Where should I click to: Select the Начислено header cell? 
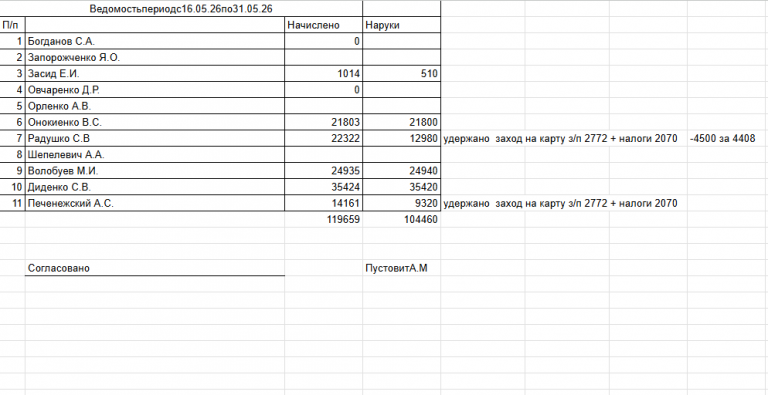(x=323, y=25)
